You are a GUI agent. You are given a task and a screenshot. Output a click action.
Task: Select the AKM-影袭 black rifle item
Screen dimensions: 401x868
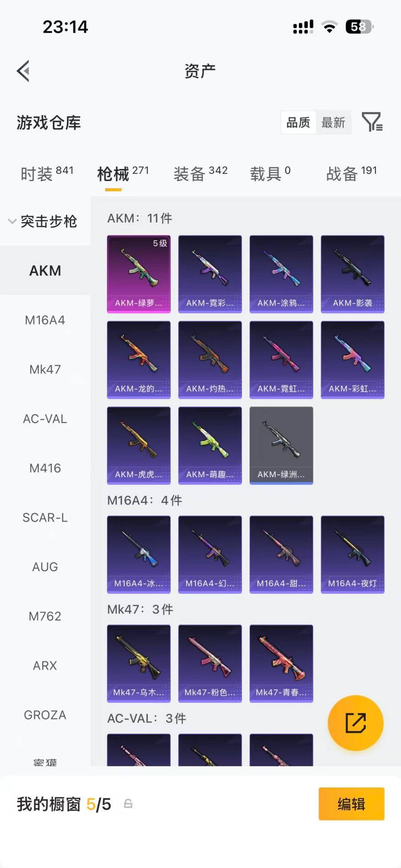coord(353,274)
